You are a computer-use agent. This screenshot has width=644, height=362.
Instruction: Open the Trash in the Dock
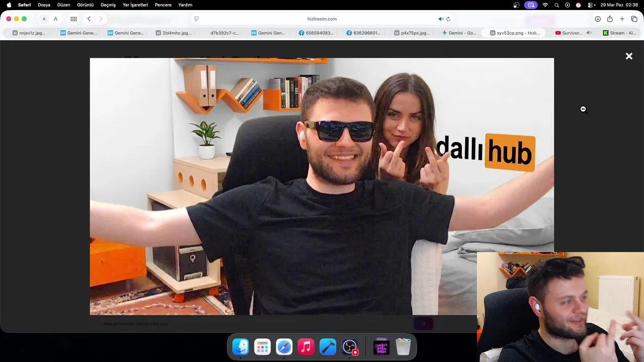[x=403, y=346]
